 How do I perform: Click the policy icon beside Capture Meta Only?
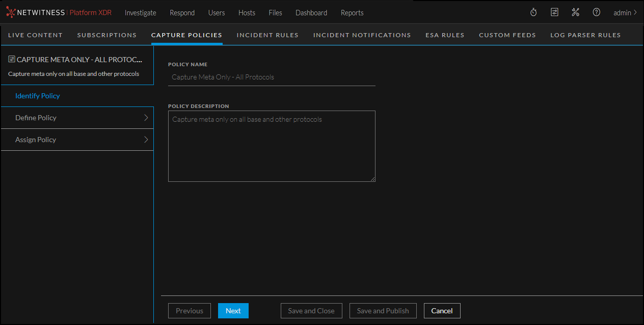[x=12, y=60]
